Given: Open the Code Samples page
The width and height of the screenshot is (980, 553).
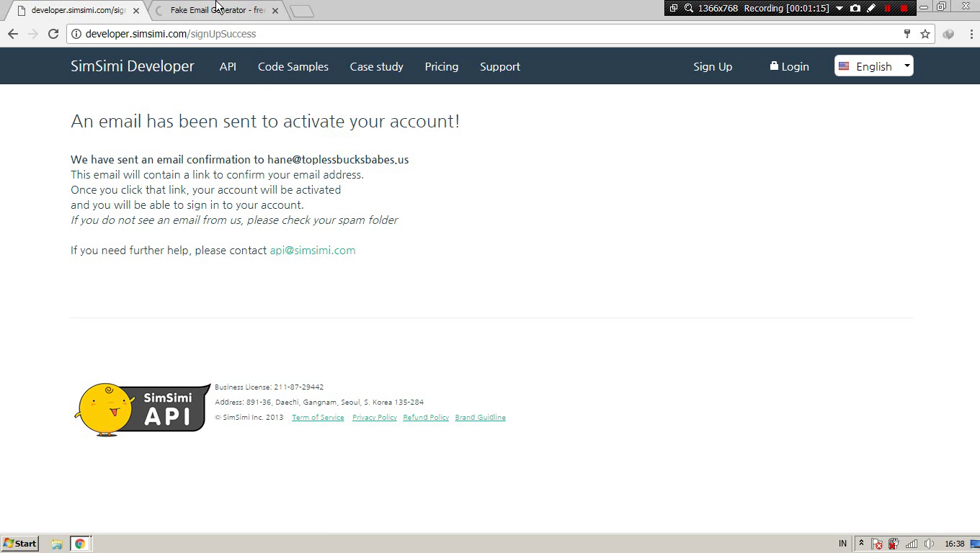Looking at the screenshot, I should 293,66.
